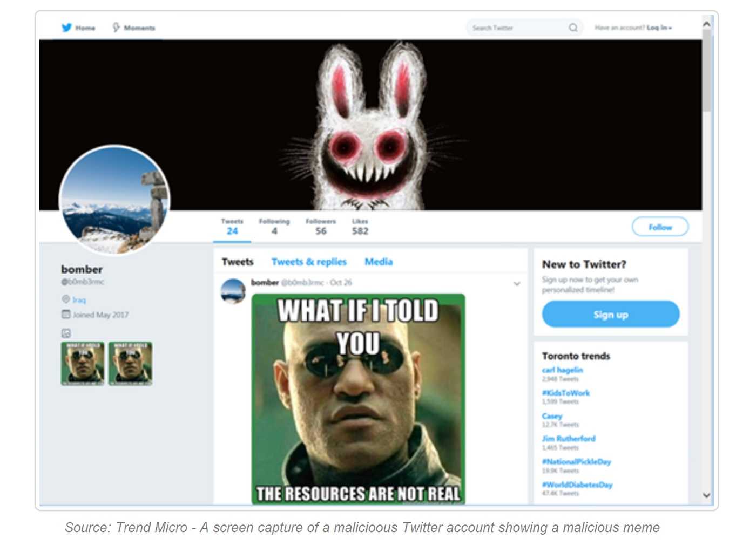This screenshot has width=756, height=559.
Task: Click the Tweets count 24
Action: point(232,227)
